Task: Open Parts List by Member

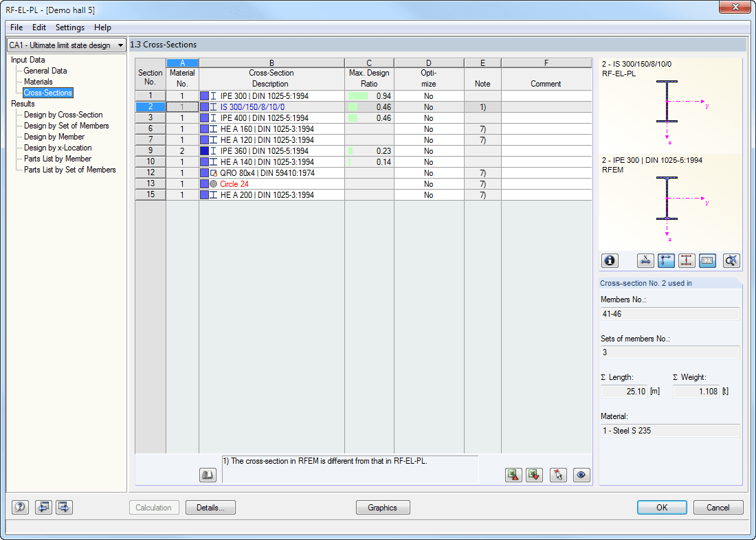Action: click(57, 159)
